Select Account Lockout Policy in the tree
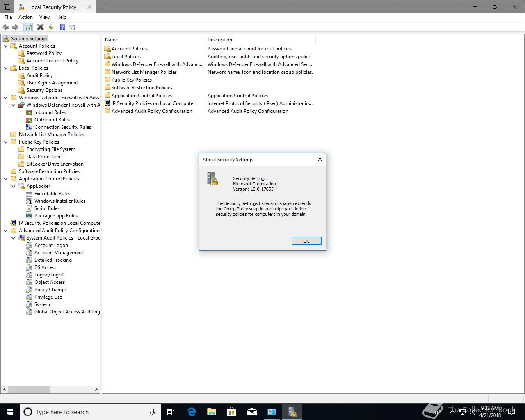Screen dimensions: 525x420 52,61
